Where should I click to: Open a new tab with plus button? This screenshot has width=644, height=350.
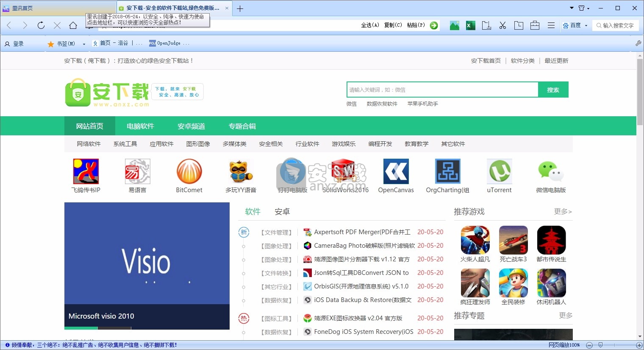click(240, 8)
